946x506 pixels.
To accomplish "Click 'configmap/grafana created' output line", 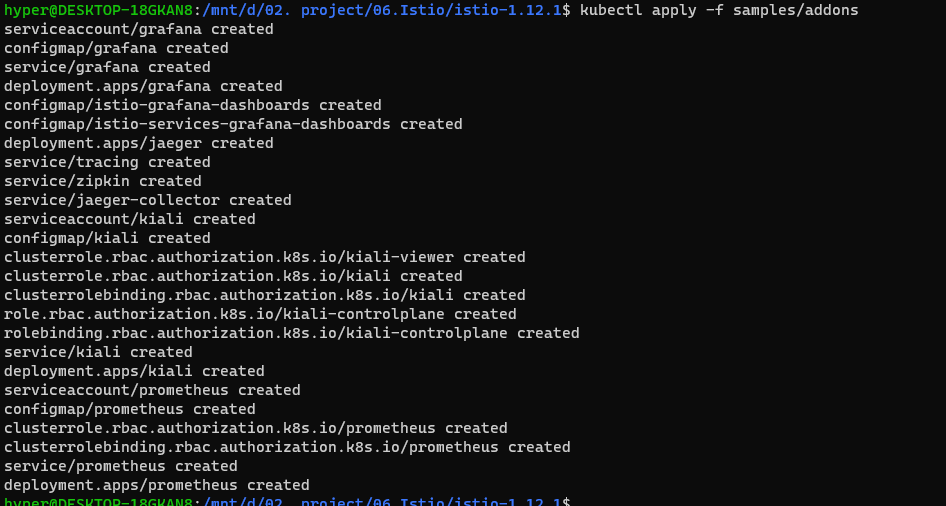I will click(x=116, y=48).
